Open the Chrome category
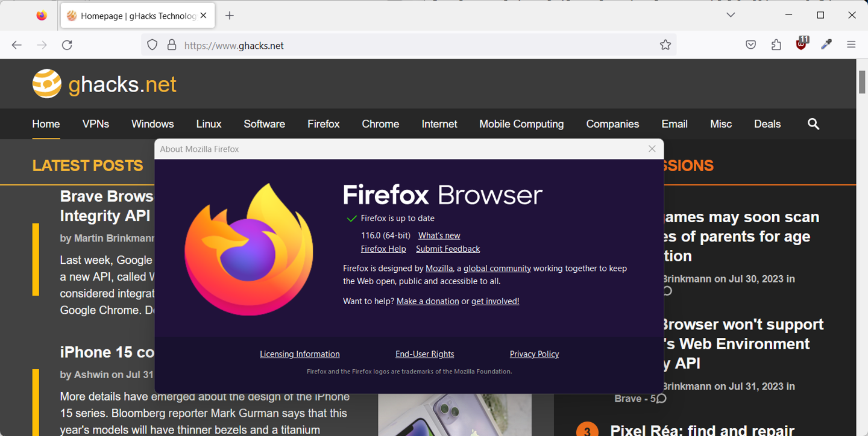Viewport: 868px width, 436px height. (380, 124)
